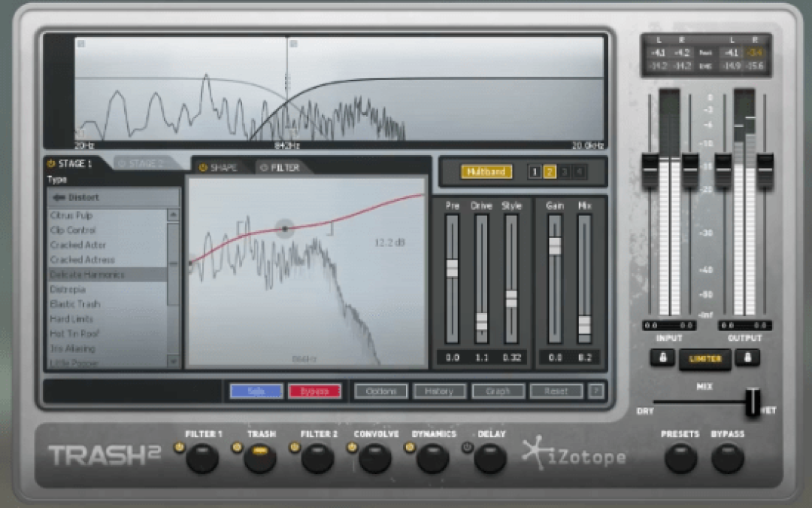Select band 2
The image size is (812, 508).
click(x=550, y=172)
